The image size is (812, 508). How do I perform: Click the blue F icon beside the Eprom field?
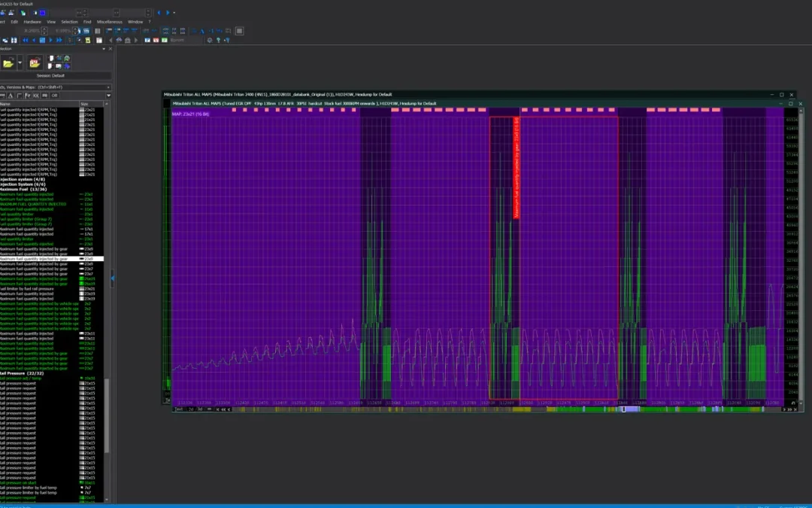[x=147, y=40]
